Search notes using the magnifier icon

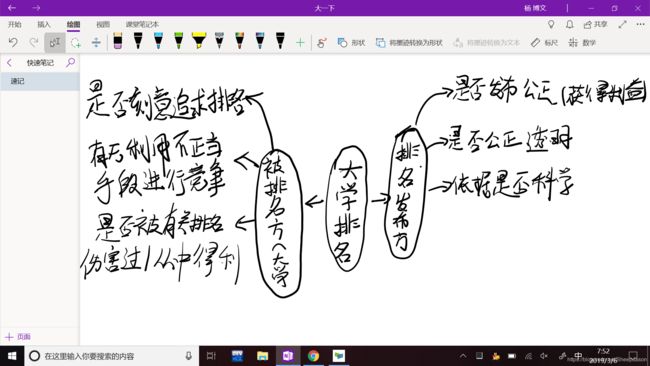click(70, 63)
